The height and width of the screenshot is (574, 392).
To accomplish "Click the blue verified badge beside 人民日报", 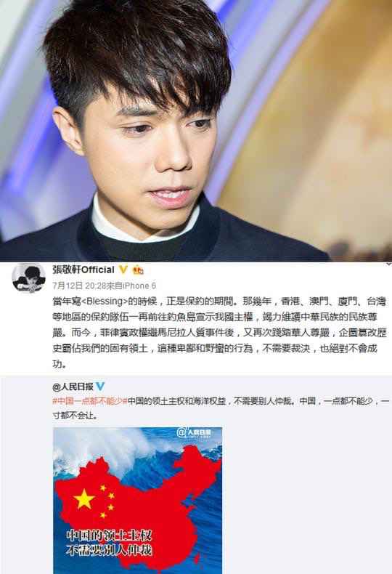I will pos(100,387).
